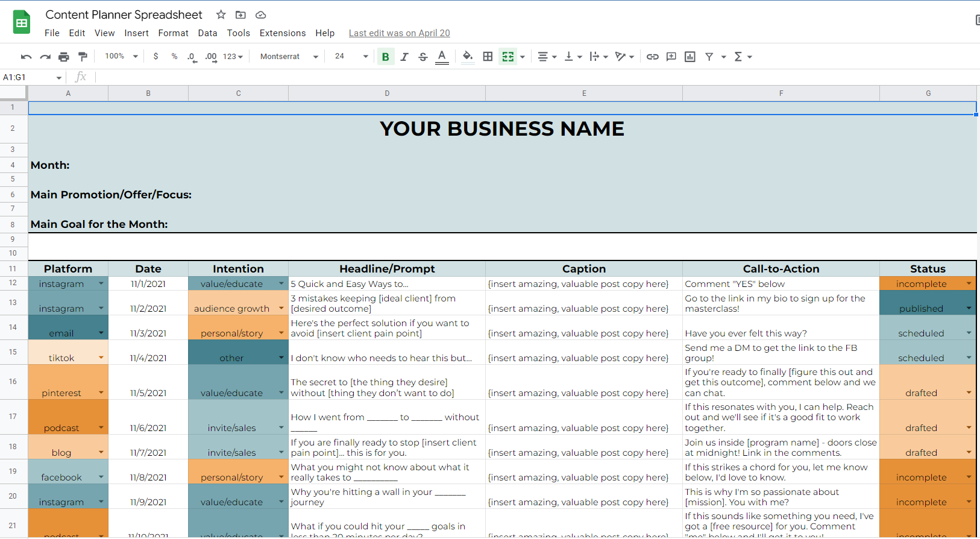The height and width of the screenshot is (539, 980).
Task: Open the Borders tool
Action: pos(488,57)
